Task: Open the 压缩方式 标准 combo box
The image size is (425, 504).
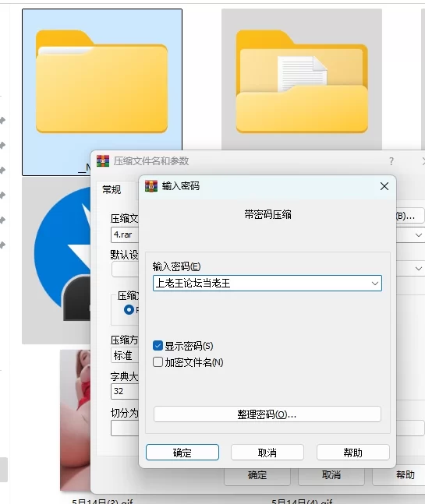Action: tap(125, 355)
